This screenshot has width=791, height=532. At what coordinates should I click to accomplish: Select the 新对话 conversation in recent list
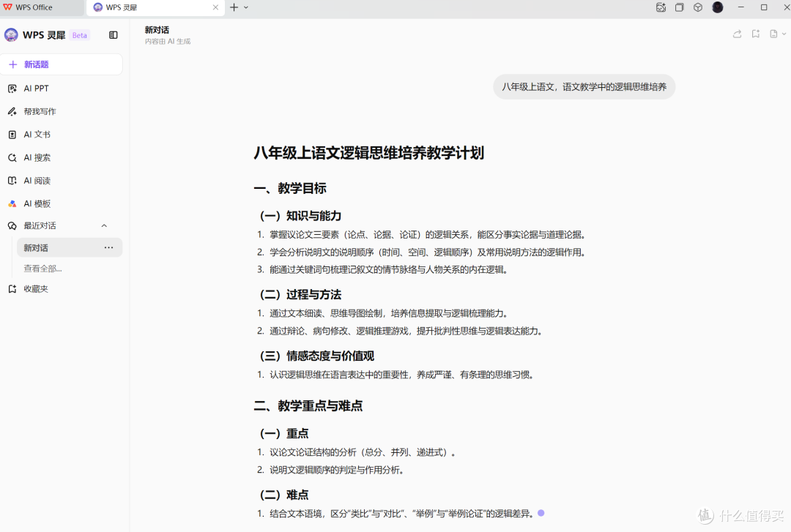(x=70, y=247)
